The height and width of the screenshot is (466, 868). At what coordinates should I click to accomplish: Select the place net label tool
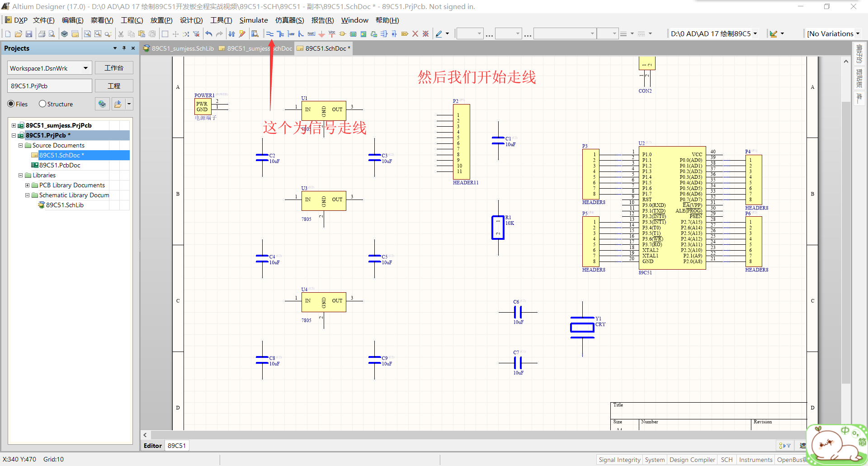tap(311, 34)
